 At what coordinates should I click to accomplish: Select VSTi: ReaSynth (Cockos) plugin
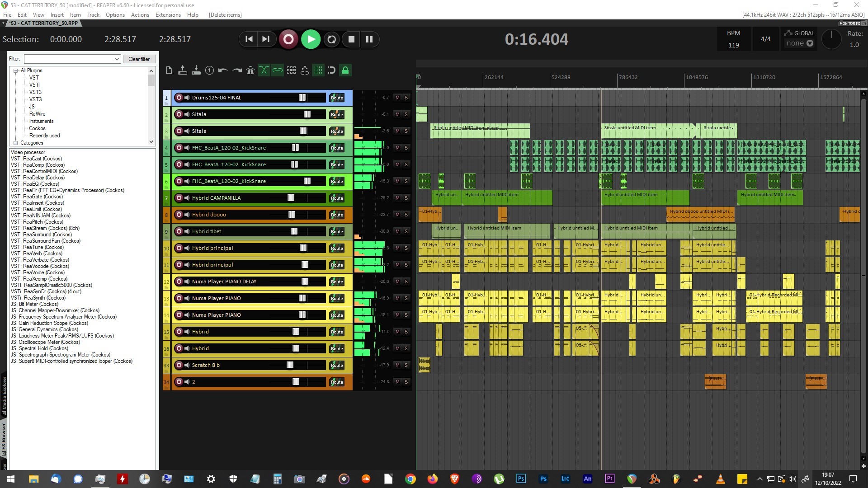coord(38,298)
